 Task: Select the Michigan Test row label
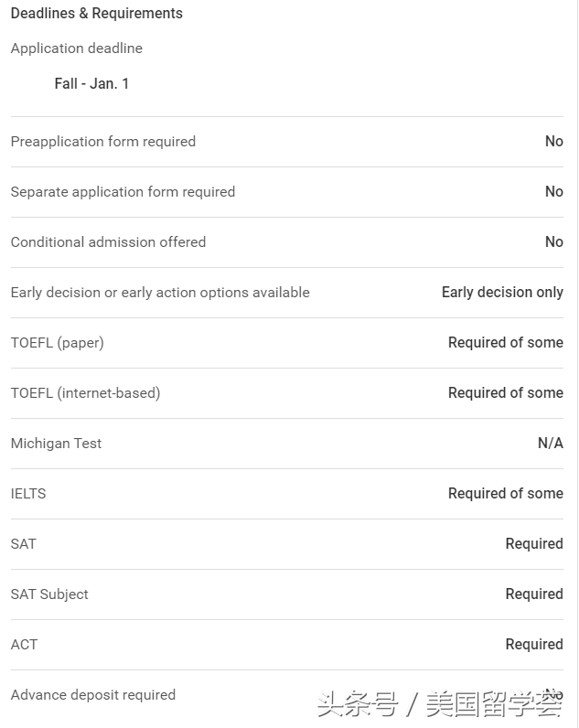coord(56,444)
